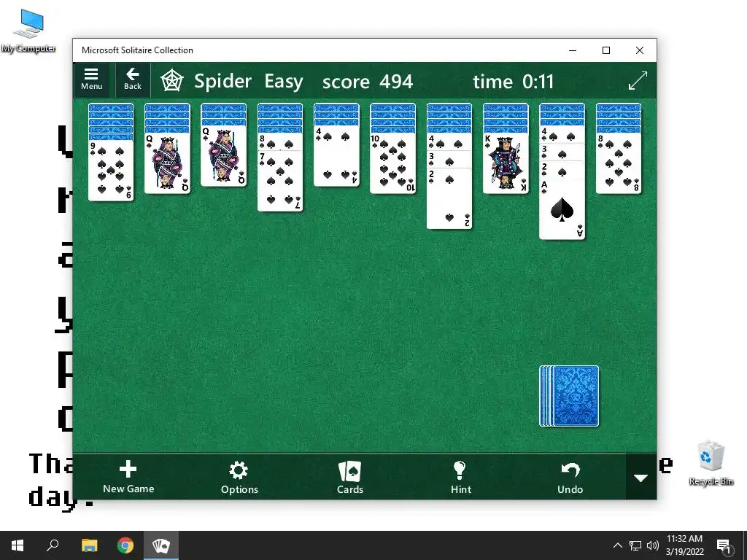Click the Spider game title text
747x560 pixels.
(222, 82)
